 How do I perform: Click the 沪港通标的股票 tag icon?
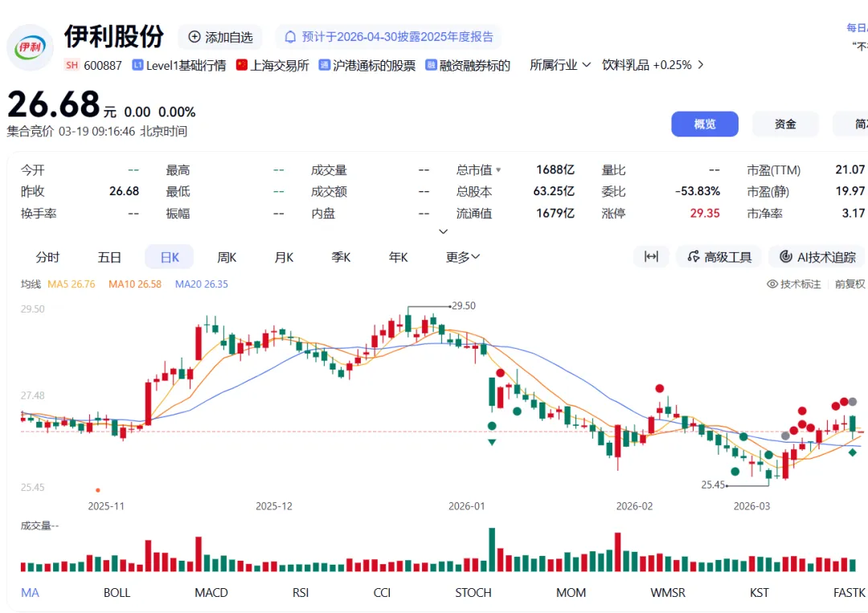point(325,65)
